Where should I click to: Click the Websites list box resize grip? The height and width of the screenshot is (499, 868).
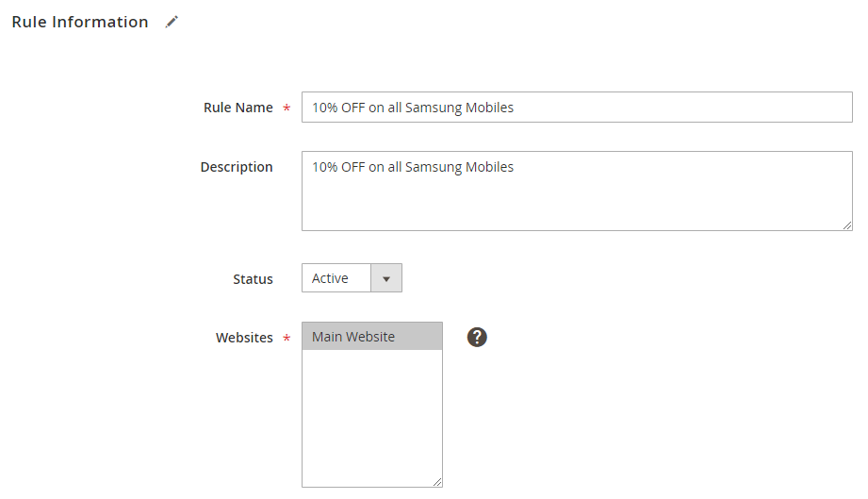437,482
